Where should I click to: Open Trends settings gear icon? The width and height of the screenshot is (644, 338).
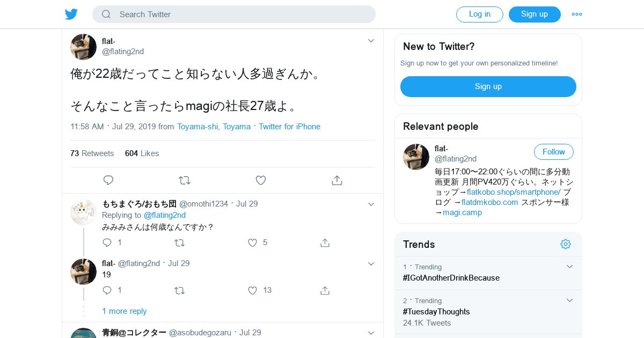click(566, 244)
